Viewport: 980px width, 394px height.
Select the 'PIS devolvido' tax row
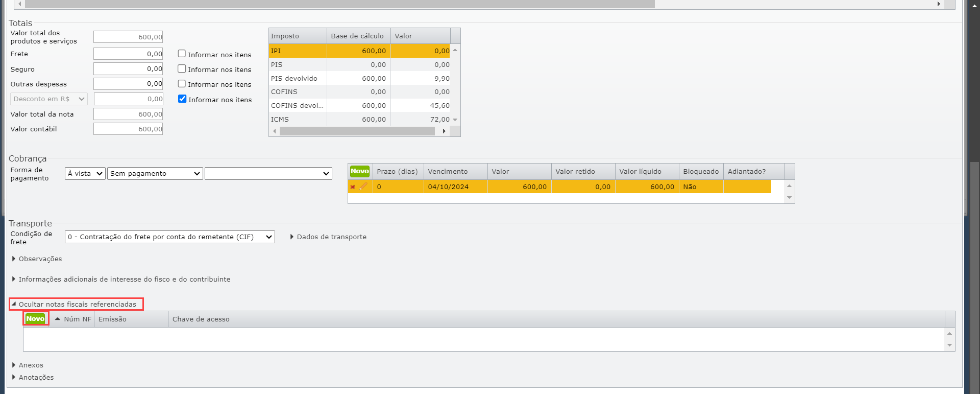pos(360,78)
